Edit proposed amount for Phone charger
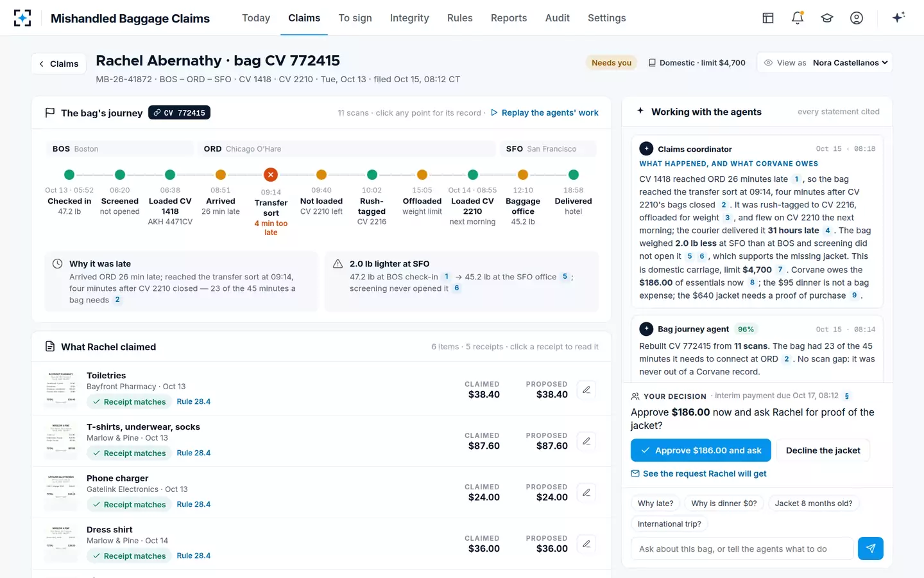Screen dimensions: 924x578 click(586, 493)
